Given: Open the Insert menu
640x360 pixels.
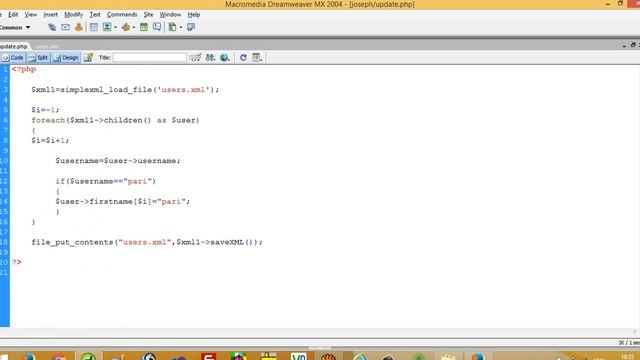Looking at the screenshot, I should pos(51,14).
